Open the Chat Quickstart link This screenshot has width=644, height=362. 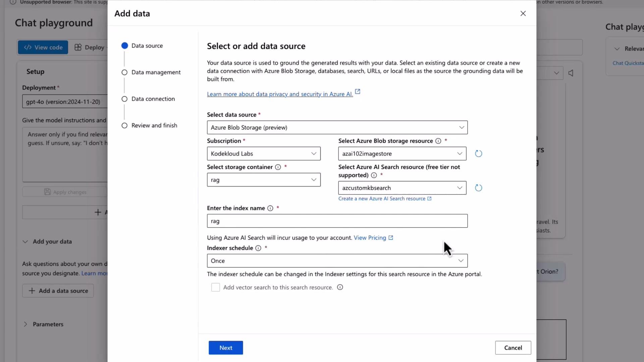628,63
